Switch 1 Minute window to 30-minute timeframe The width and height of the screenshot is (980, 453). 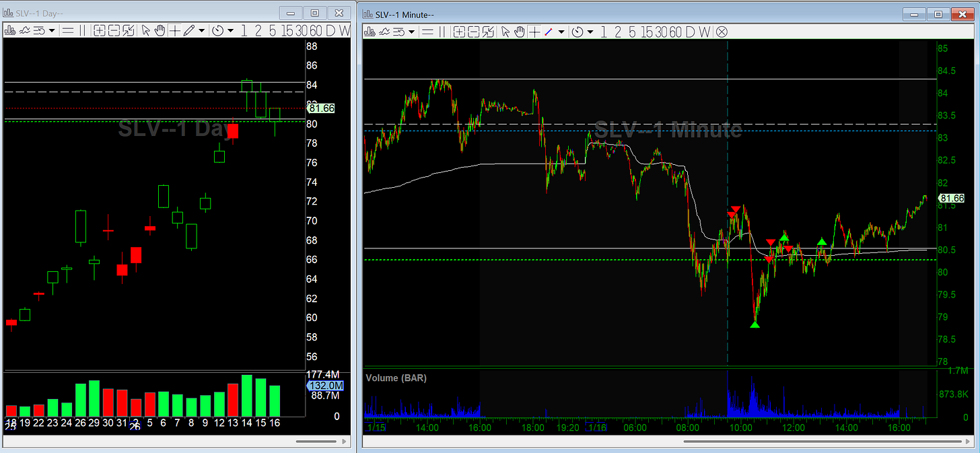pos(661,32)
